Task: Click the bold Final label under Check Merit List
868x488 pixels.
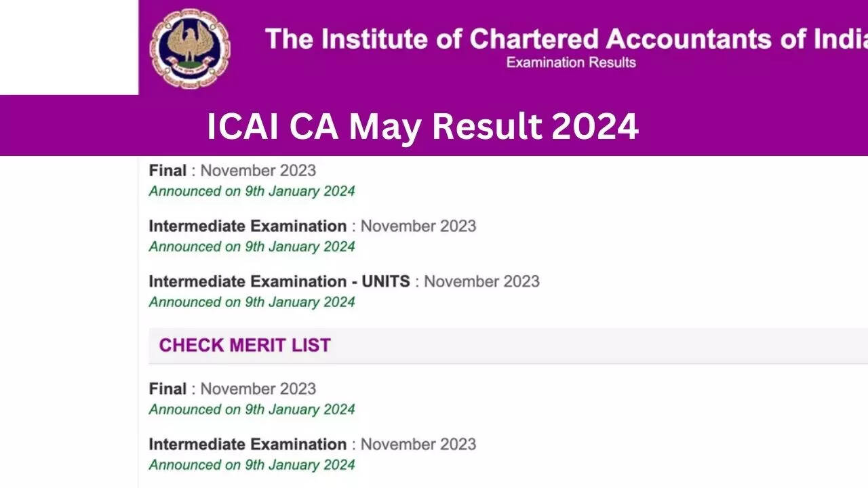Action: click(167, 389)
